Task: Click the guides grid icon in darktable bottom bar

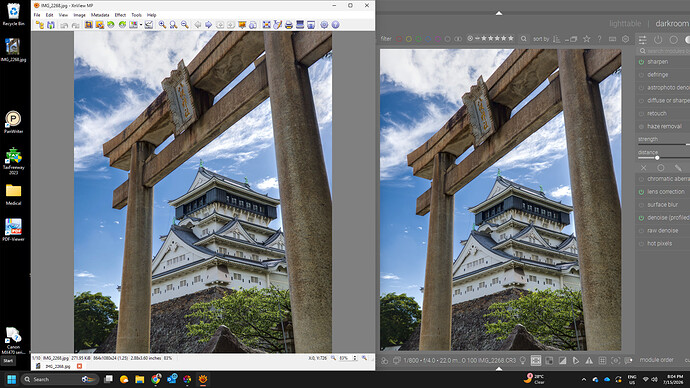Action: 602,360
